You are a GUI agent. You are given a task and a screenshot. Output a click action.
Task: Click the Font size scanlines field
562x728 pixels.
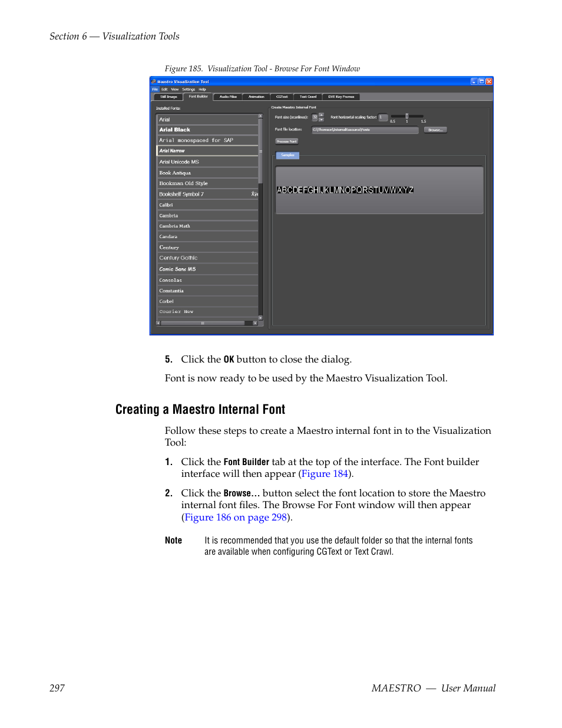315,117
